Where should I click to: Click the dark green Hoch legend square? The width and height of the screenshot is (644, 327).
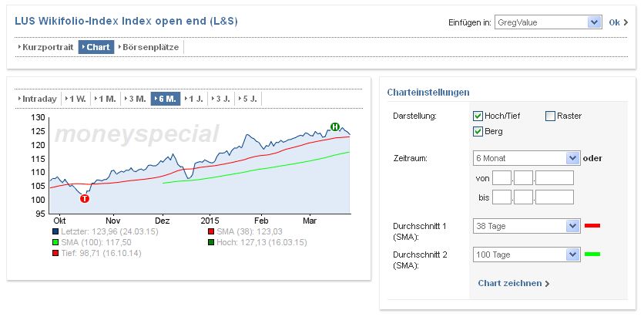[x=211, y=242]
